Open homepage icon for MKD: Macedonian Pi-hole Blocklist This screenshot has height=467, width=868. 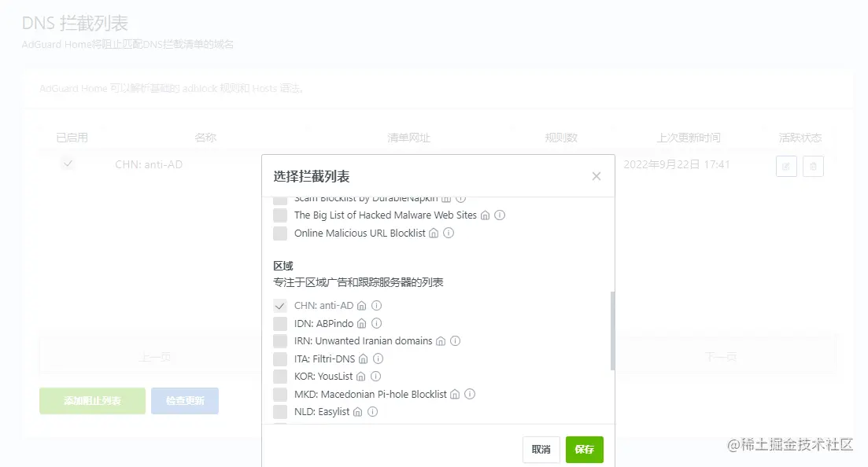(455, 394)
